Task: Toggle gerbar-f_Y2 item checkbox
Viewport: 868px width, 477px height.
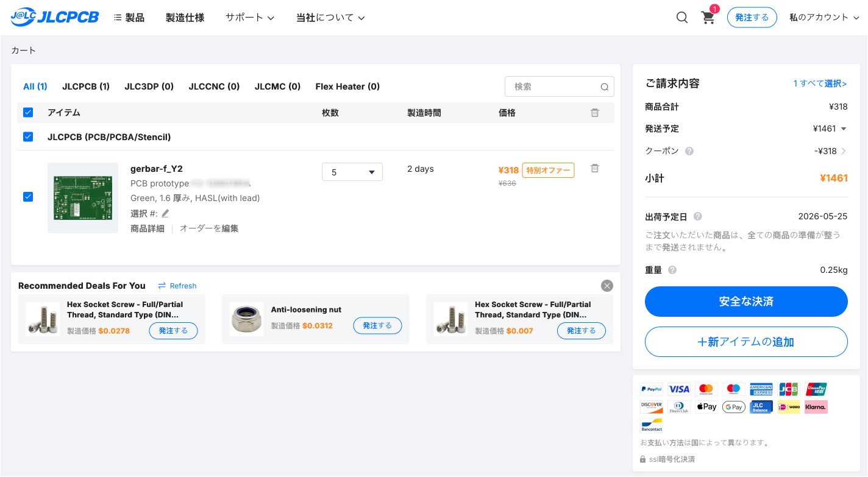Action: click(x=28, y=197)
